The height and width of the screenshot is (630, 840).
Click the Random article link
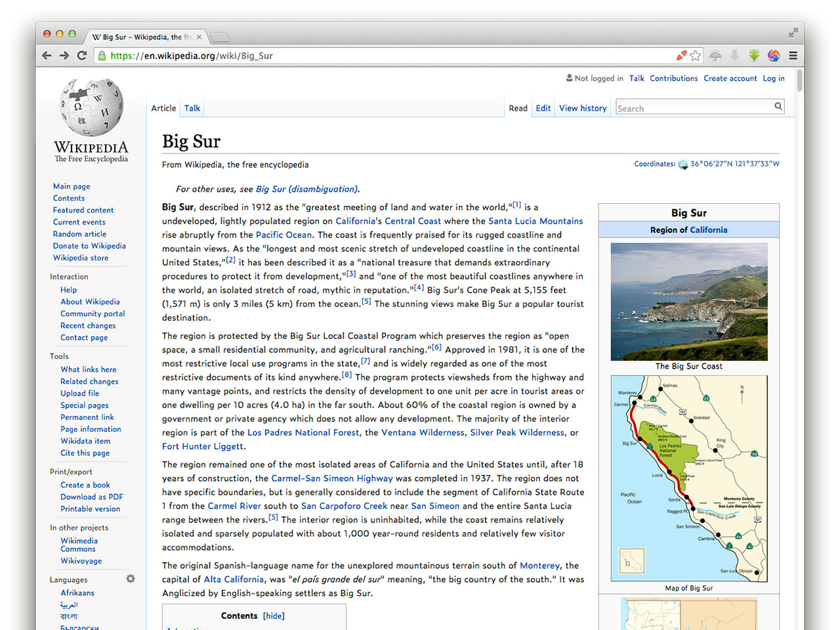tap(79, 234)
